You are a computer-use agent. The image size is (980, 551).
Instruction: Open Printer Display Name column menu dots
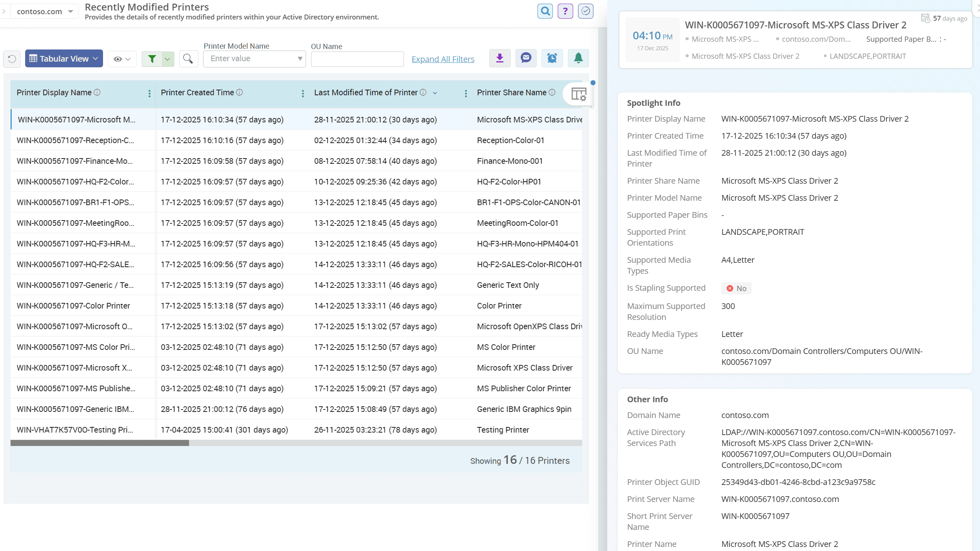[x=149, y=93]
